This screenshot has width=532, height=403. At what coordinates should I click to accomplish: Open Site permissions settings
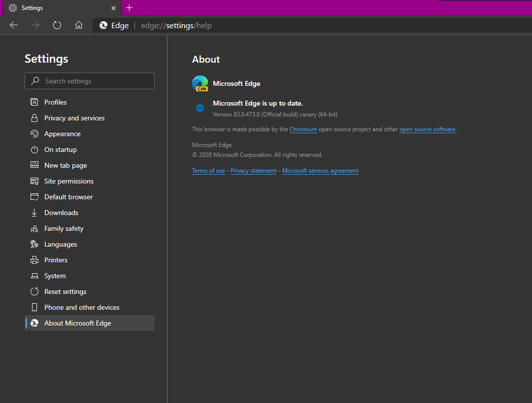89,181
